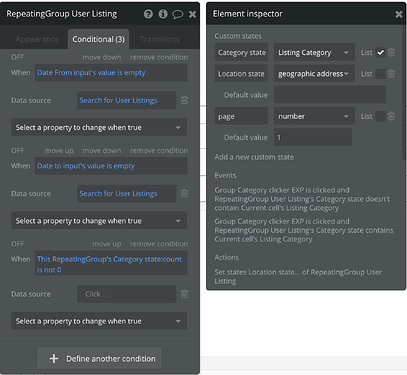Click Define another condition button
This screenshot has height=375, width=407.
(100, 359)
